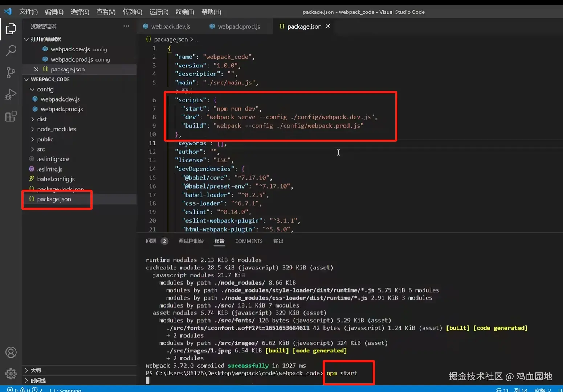563x392 pixels.
Task: Open the Source Control view
Action: click(x=11, y=73)
